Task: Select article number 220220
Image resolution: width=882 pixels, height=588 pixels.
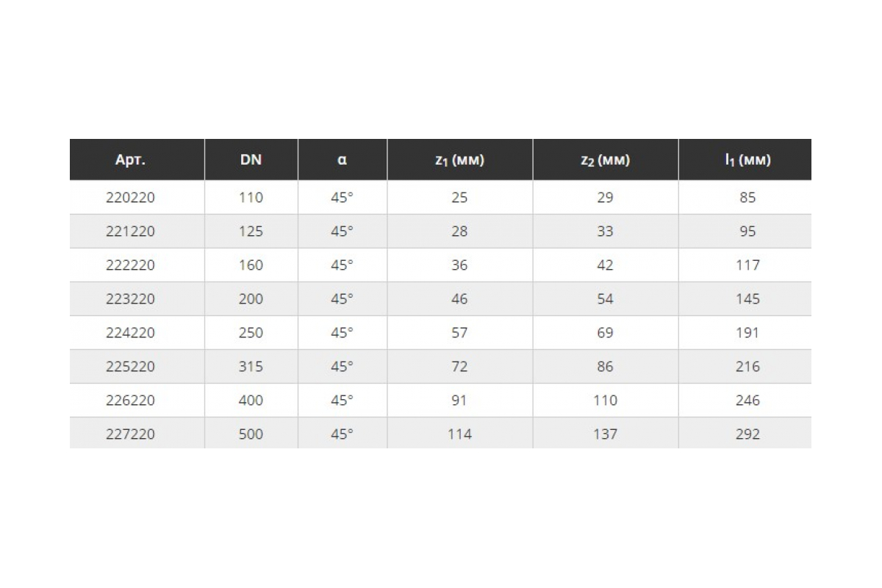Action: point(131,198)
